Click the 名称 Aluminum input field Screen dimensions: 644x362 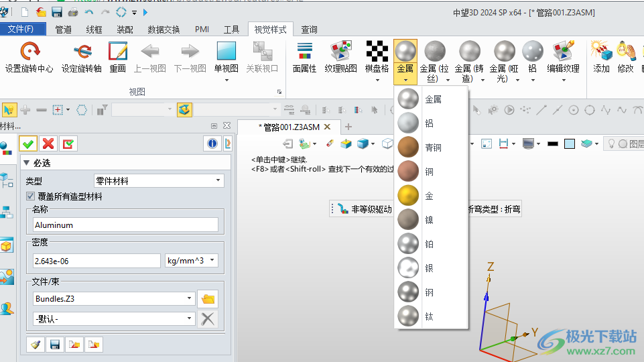point(125,225)
